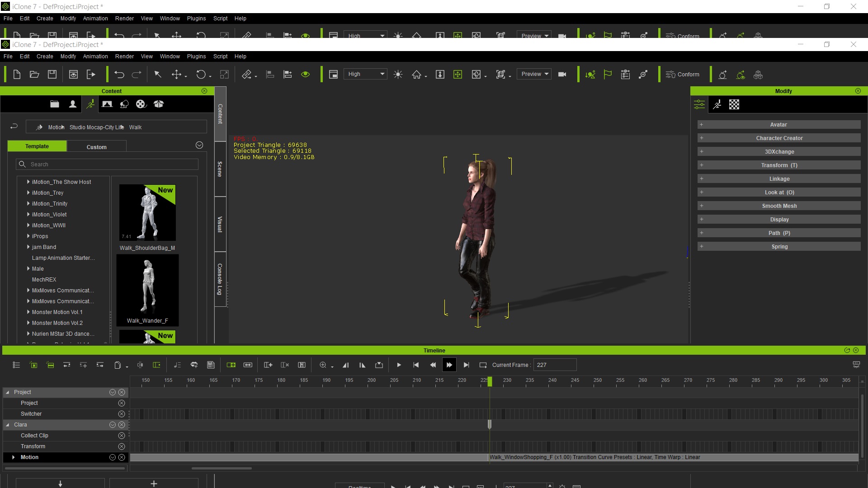Open the circled-arrow menu on Clara track
Image resolution: width=868 pixels, height=488 pixels.
click(113, 425)
